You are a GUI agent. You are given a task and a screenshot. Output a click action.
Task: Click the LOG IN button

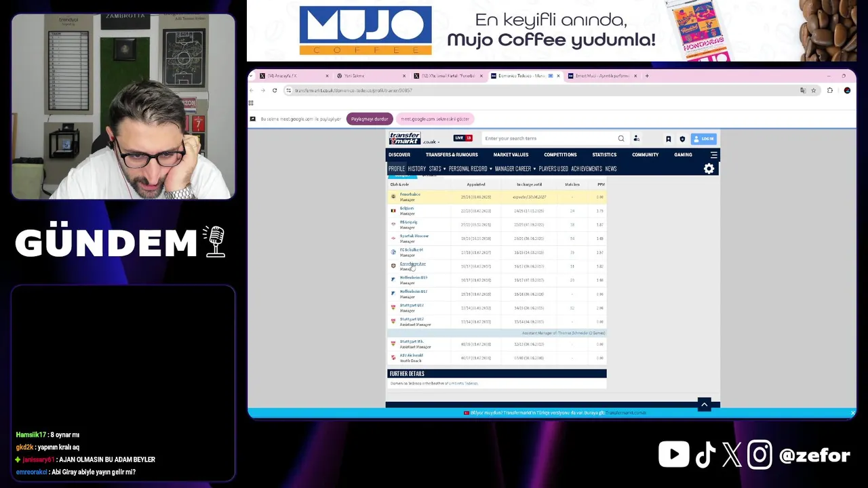pyautogui.click(x=703, y=138)
